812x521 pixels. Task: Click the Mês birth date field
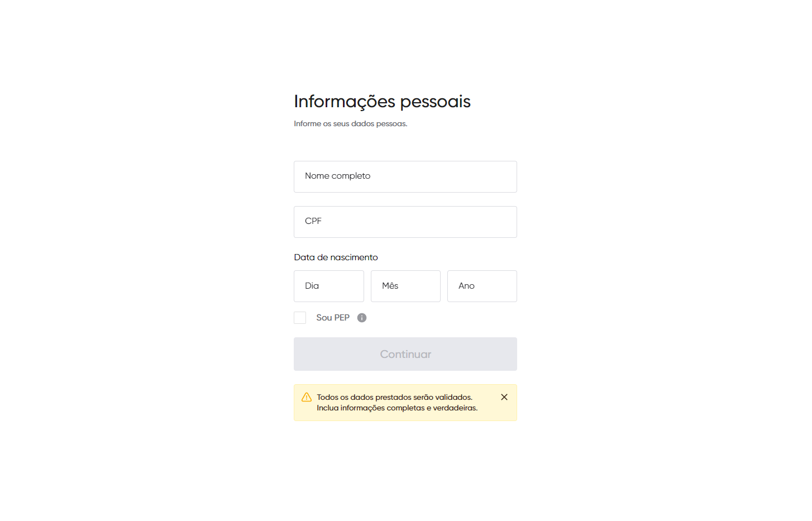405,286
